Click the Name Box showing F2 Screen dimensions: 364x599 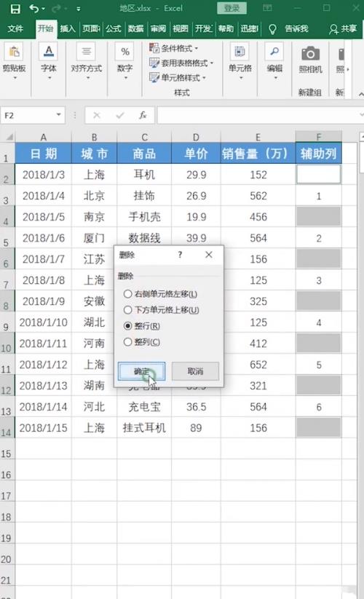(x=28, y=116)
